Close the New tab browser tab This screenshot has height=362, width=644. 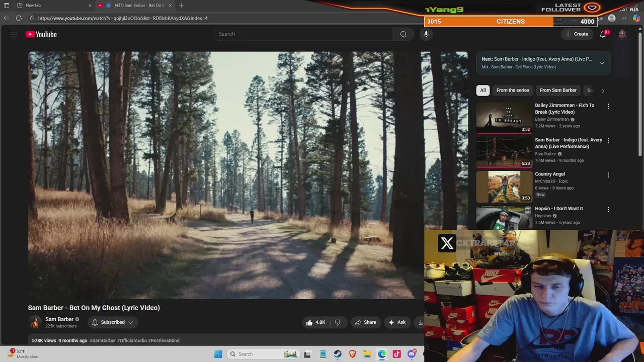pos(90,5)
